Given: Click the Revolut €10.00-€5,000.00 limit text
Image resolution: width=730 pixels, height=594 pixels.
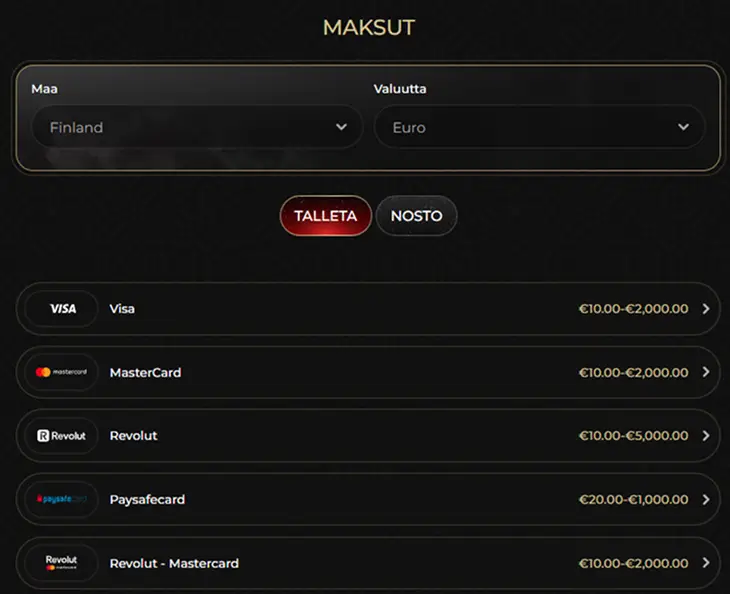Looking at the screenshot, I should coord(633,436).
